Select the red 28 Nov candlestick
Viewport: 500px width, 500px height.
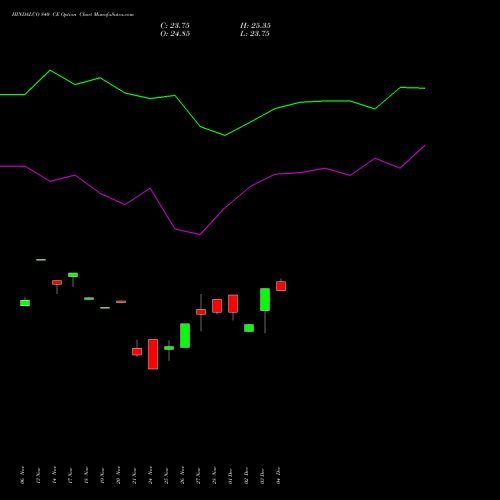(x=217, y=306)
